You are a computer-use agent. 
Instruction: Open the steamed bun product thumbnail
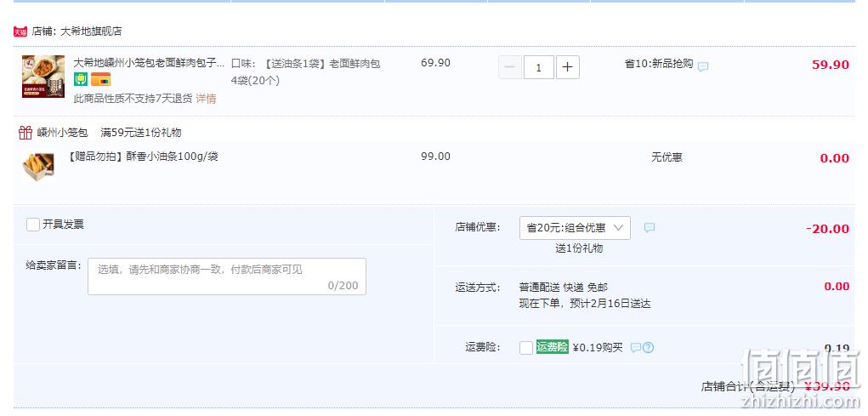(43, 77)
